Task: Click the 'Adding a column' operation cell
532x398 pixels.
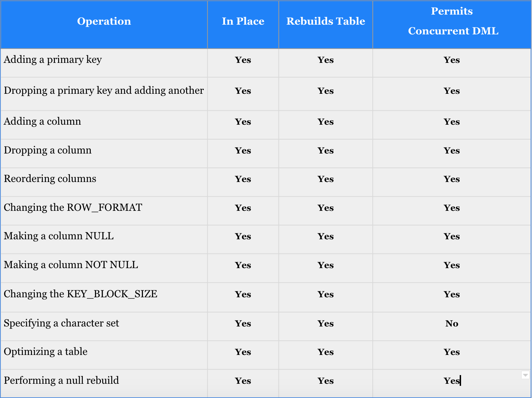Action: (42, 122)
